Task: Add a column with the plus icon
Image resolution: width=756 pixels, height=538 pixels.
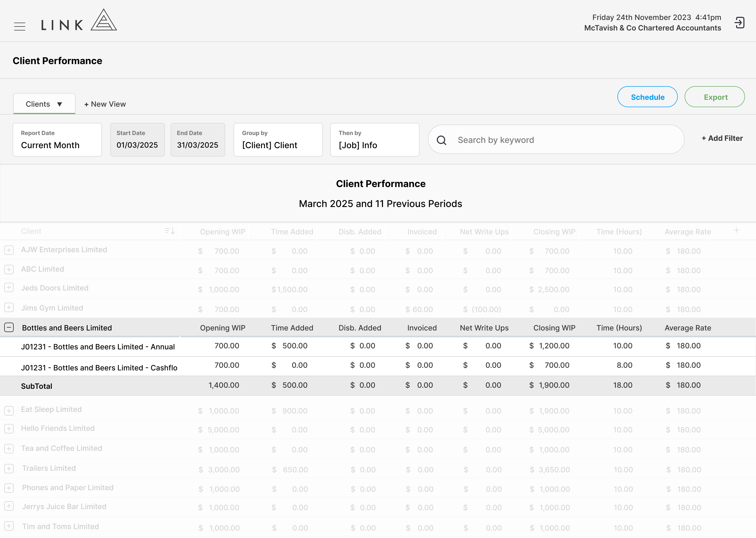Action: coord(737,230)
